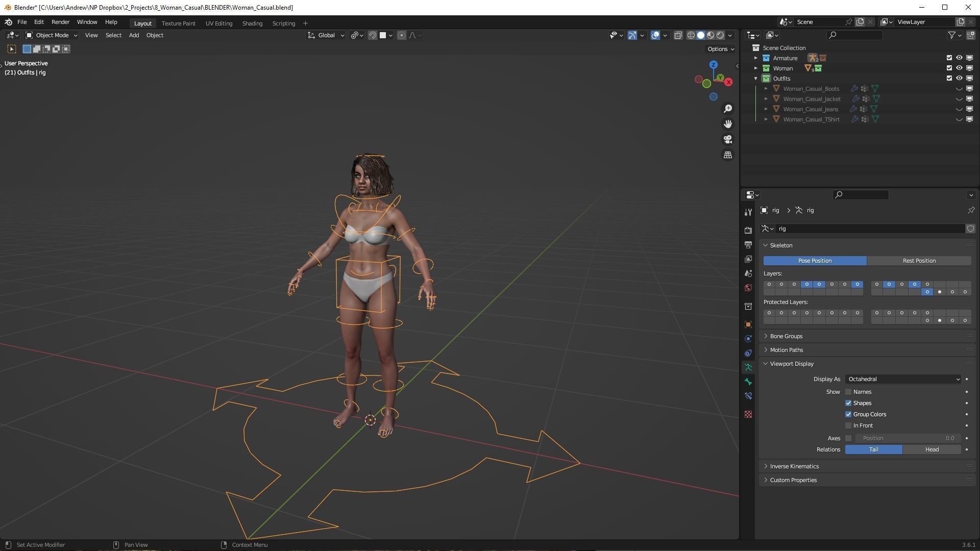The width and height of the screenshot is (980, 551).
Task: Click the Axes Position slider
Action: (908, 438)
